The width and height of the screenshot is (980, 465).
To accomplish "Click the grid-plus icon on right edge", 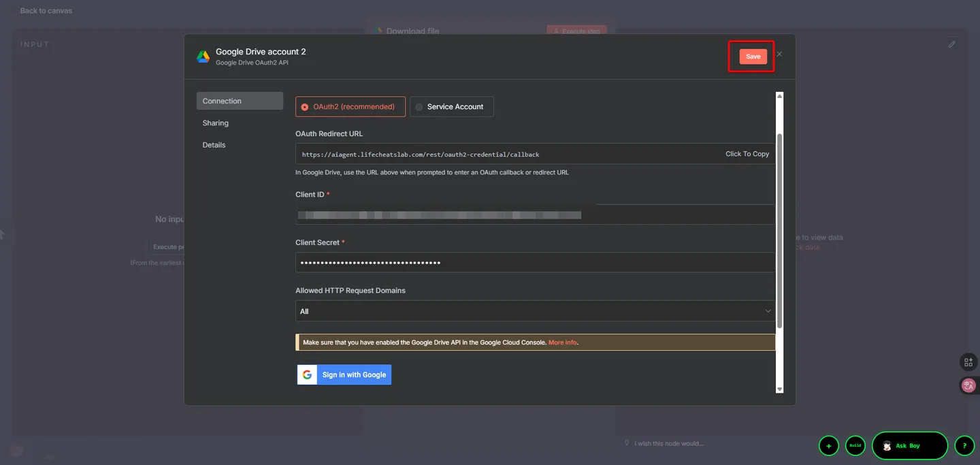I will coord(968,362).
